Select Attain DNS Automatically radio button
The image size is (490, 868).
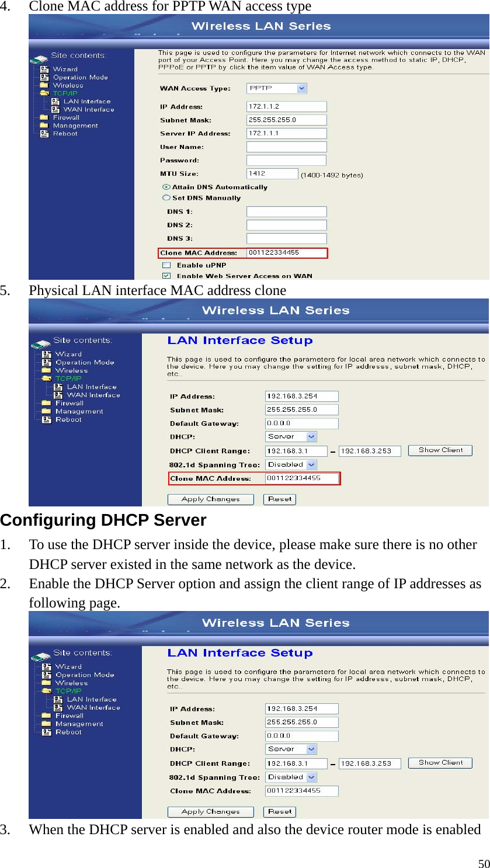166,187
